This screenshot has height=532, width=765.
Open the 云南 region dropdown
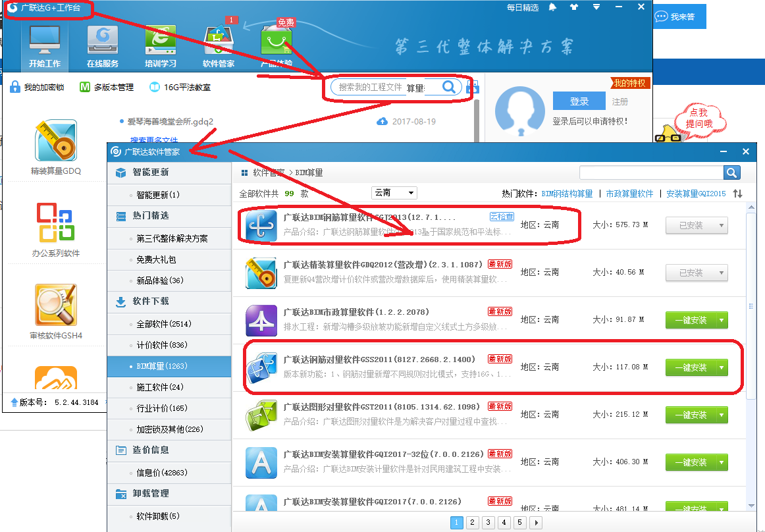coord(394,193)
